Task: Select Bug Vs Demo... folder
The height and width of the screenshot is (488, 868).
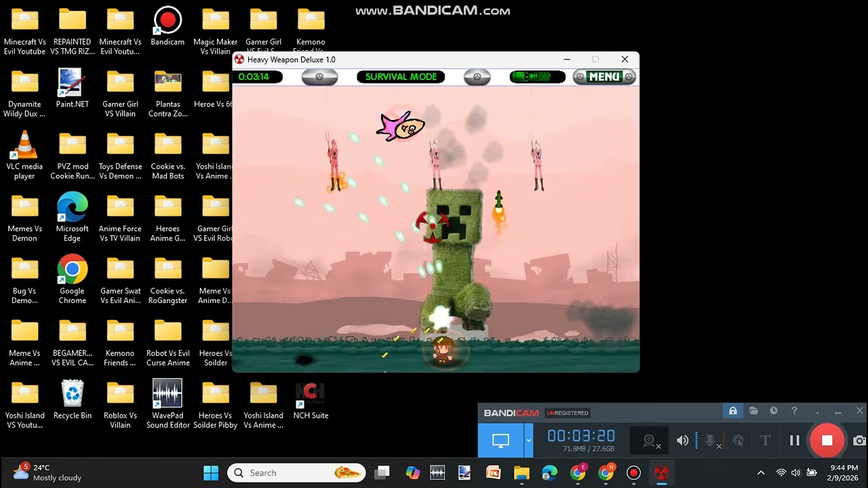Action: coord(24,281)
